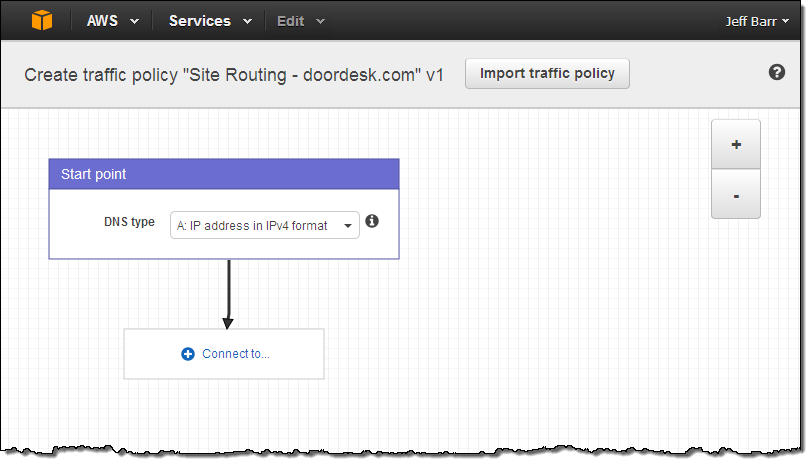Click the Connect to... link
The width and height of the screenshot is (811, 464).
[236, 354]
